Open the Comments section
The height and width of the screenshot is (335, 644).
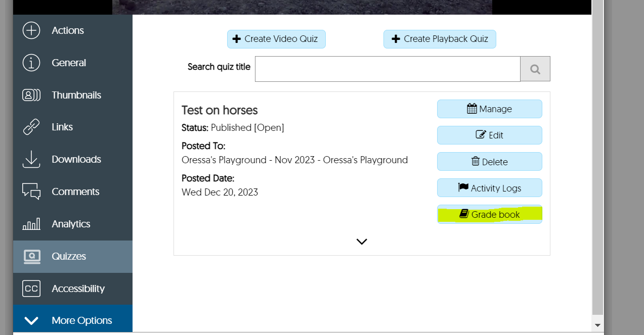73,192
